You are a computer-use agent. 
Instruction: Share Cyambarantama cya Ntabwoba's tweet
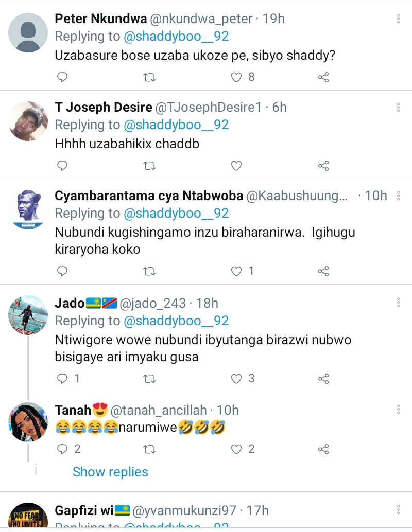323,271
